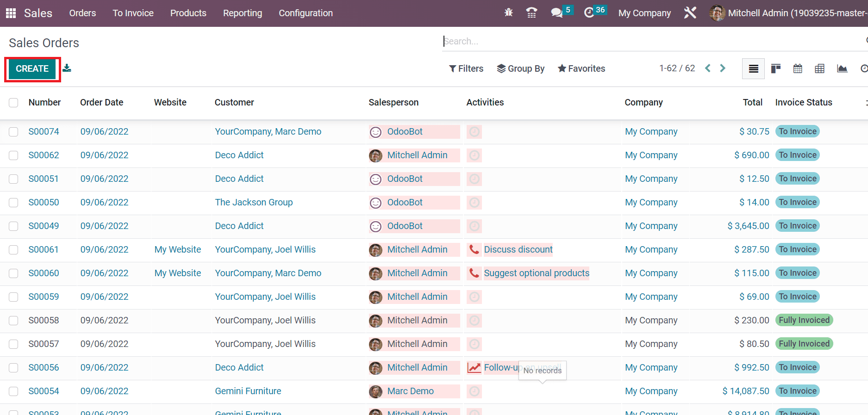Viewport: 868px width, 415px height.
Task: Click activity clock icon for S00054
Action: click(474, 391)
